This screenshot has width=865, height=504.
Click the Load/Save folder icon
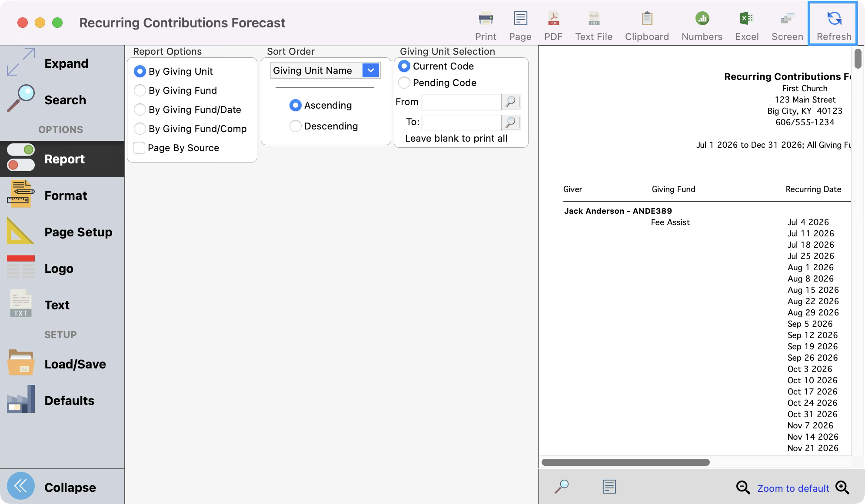[21, 362]
